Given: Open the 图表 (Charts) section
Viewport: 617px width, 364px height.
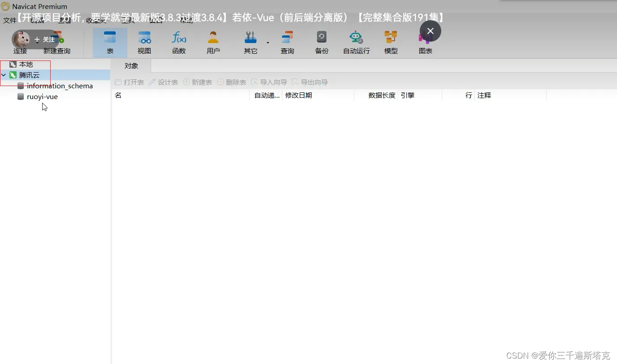Looking at the screenshot, I should coord(426,43).
